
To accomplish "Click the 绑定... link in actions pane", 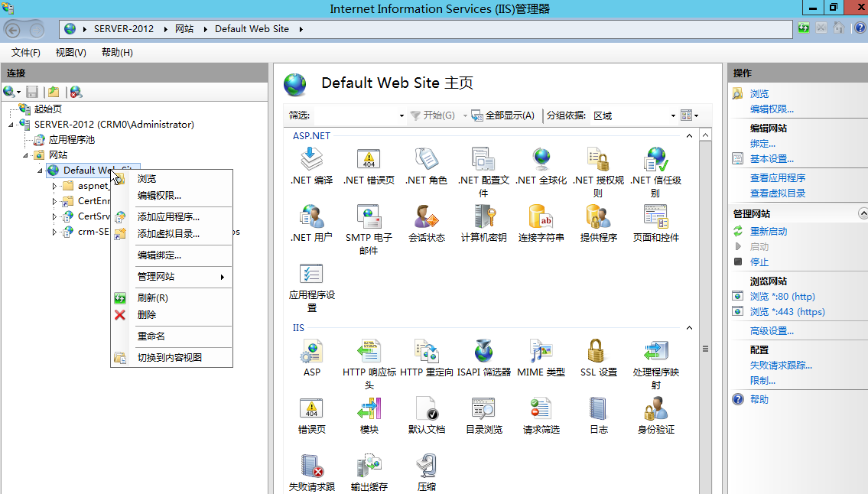I will (x=762, y=144).
